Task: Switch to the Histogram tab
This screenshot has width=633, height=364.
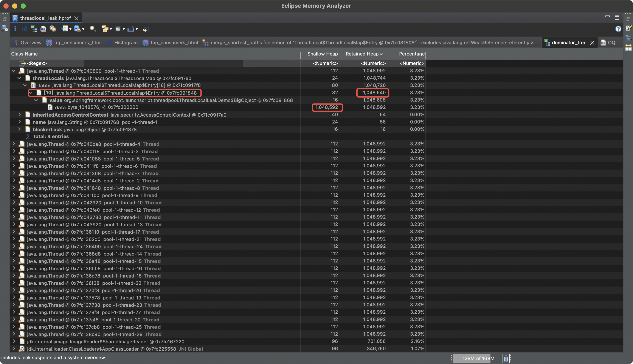Action: click(x=126, y=43)
